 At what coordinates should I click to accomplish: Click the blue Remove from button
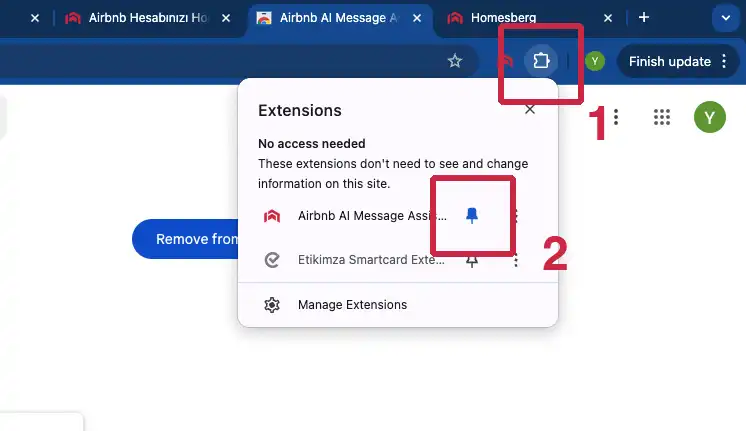coord(185,239)
